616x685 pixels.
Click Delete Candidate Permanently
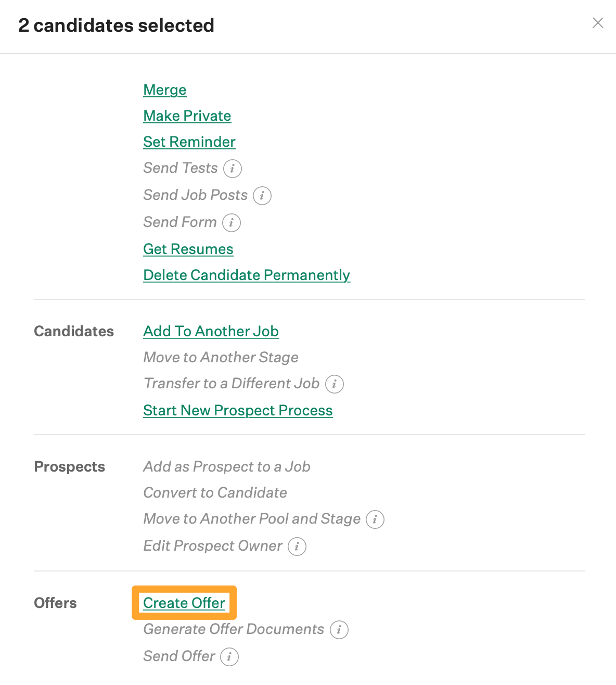tap(247, 275)
